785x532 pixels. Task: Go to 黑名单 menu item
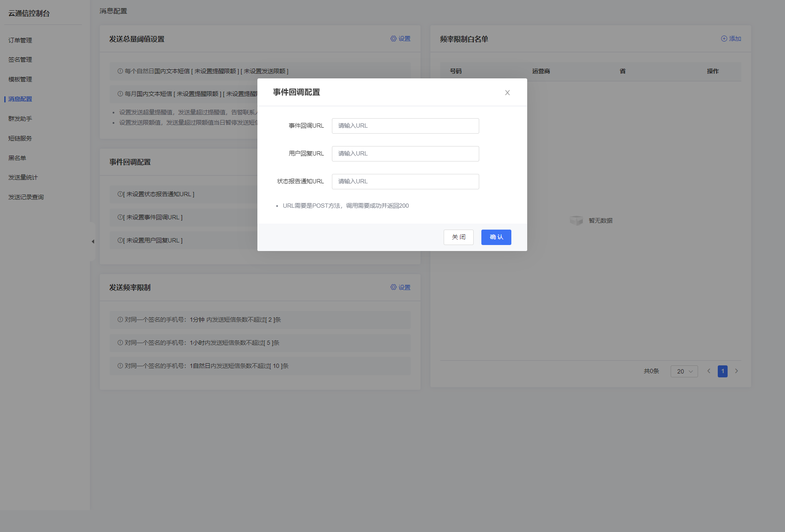17,158
